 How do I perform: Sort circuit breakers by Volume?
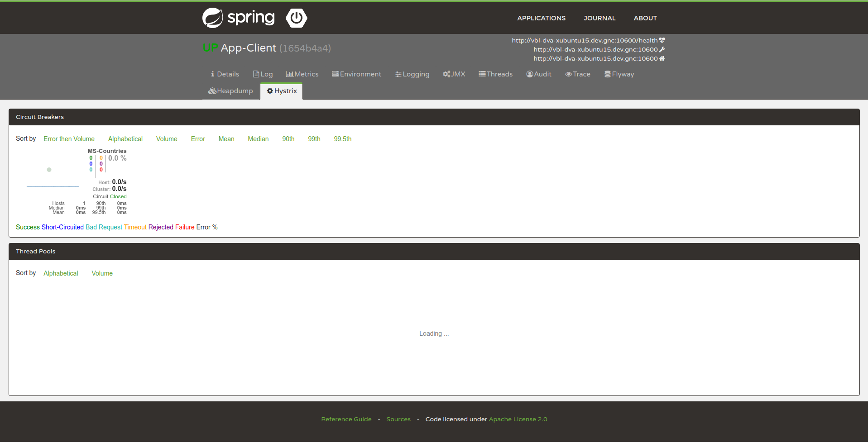click(x=167, y=139)
